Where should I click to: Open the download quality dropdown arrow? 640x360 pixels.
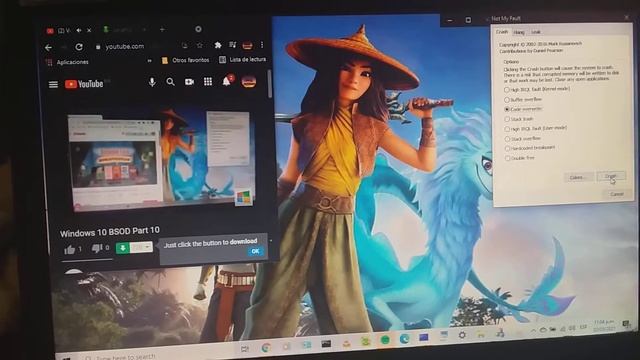pos(147,247)
